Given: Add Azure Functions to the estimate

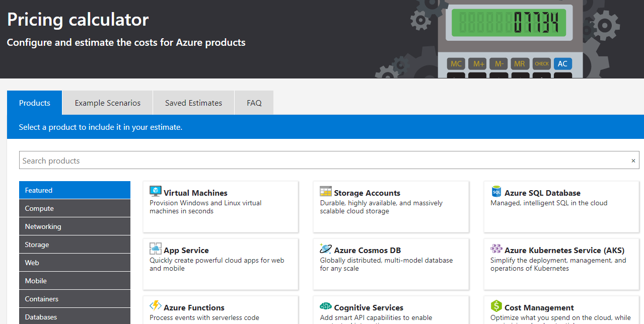Looking at the screenshot, I should point(221,310).
